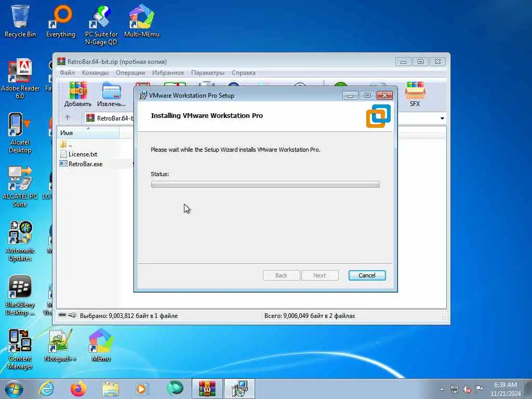Open Windows Explorer from the taskbar
The height and width of the screenshot is (399, 532).
pyautogui.click(x=111, y=389)
